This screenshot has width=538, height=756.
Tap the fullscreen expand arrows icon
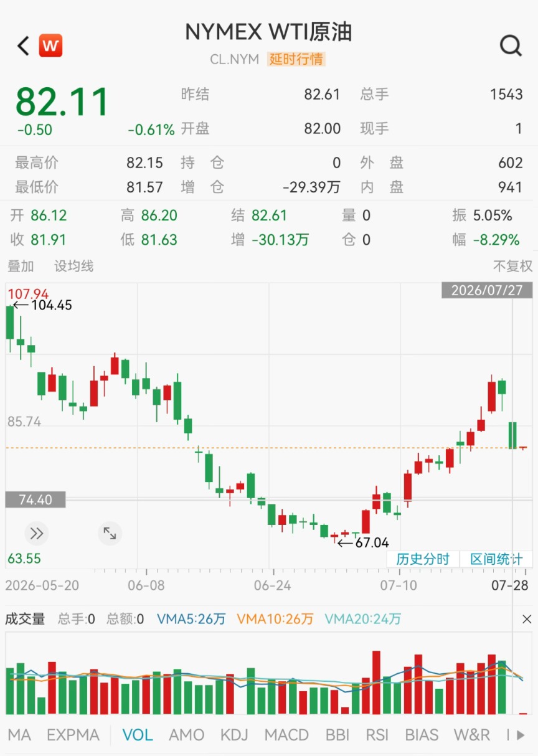click(x=110, y=533)
